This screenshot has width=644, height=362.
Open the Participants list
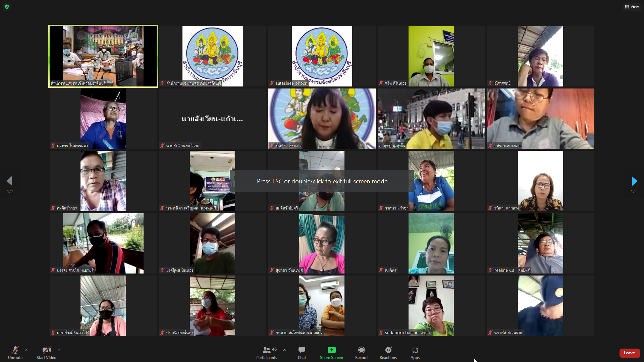[267, 353]
